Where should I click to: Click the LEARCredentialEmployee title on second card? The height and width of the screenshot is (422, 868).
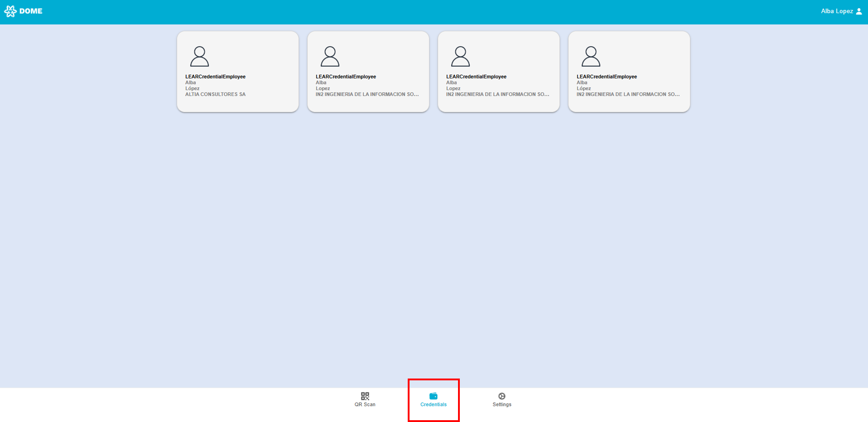(x=346, y=77)
